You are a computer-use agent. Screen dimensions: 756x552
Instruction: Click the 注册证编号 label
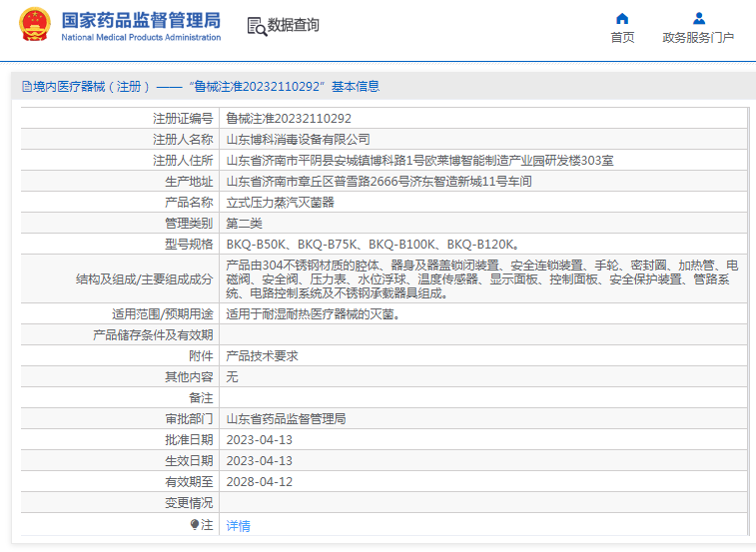183,119
